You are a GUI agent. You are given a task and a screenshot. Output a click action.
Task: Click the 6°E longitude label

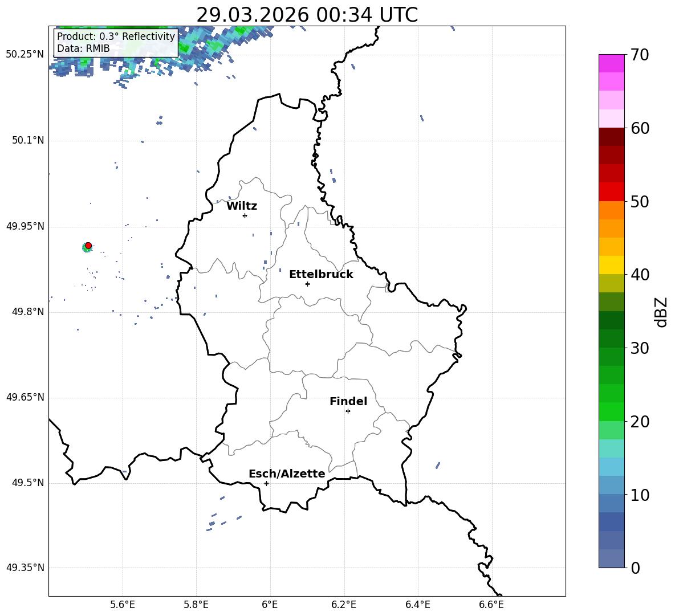pos(270,605)
